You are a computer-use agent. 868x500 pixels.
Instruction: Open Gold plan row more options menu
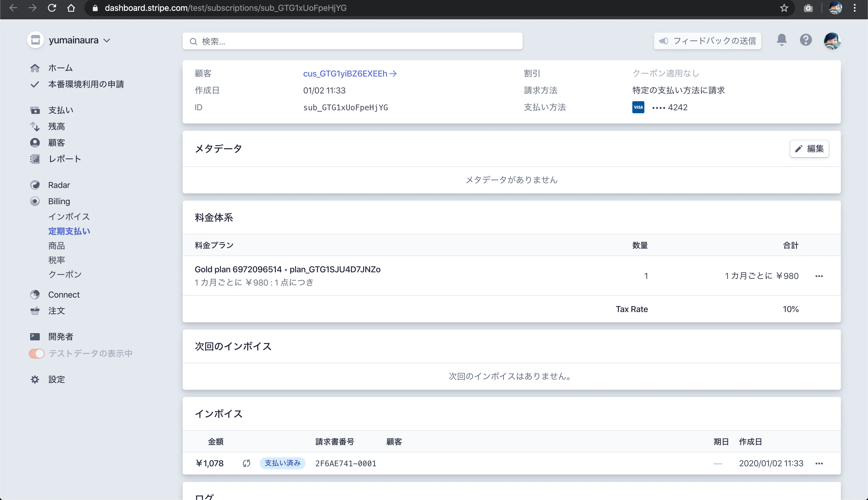819,276
